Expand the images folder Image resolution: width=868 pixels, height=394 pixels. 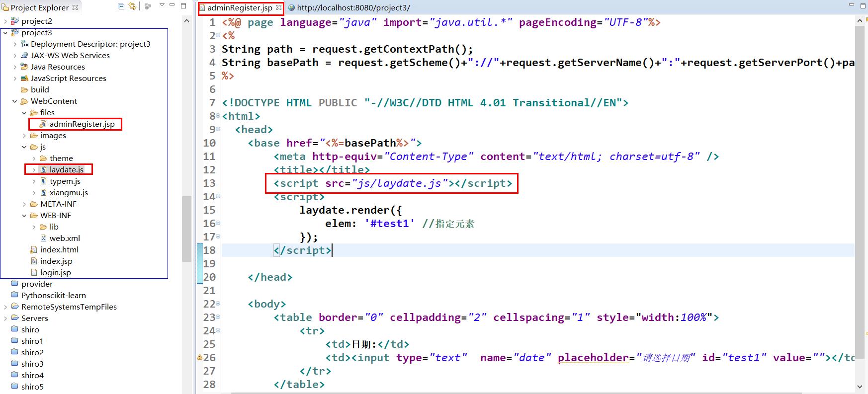pos(24,136)
